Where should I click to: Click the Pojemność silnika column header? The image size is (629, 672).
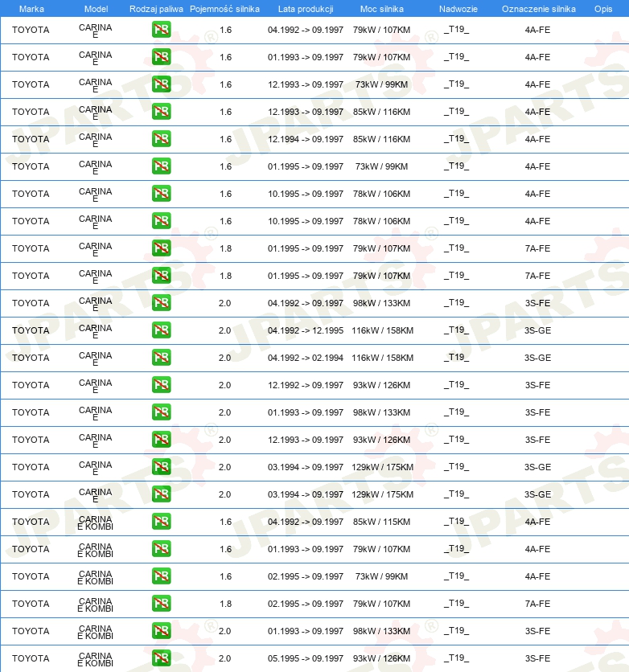pyautogui.click(x=224, y=9)
